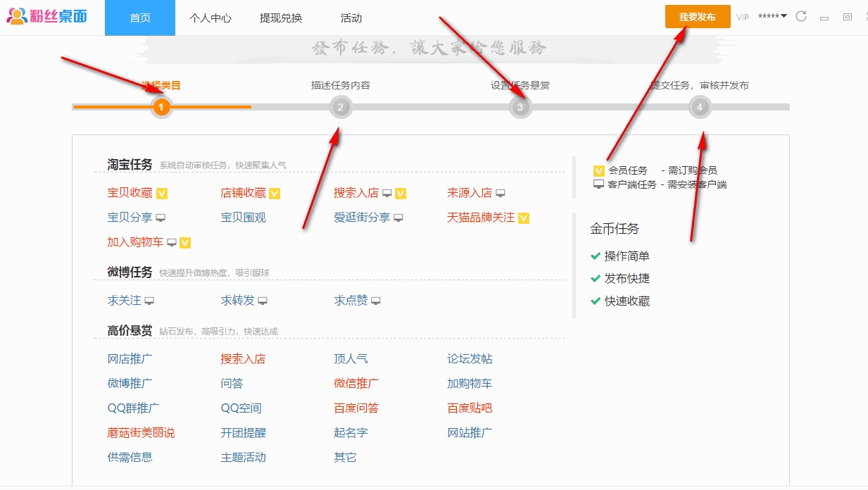
Task: Open the 问答 bounty category
Action: tap(232, 384)
